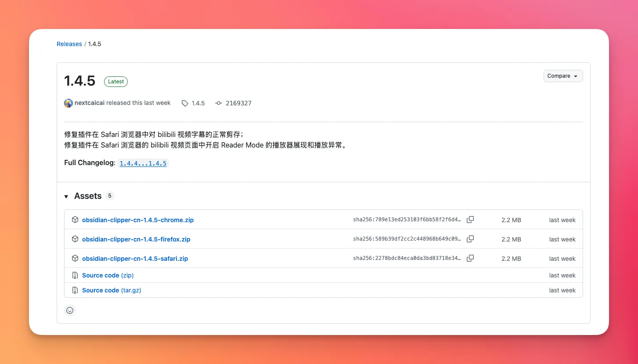
Task: Open the Compare dropdown
Action: tap(563, 76)
